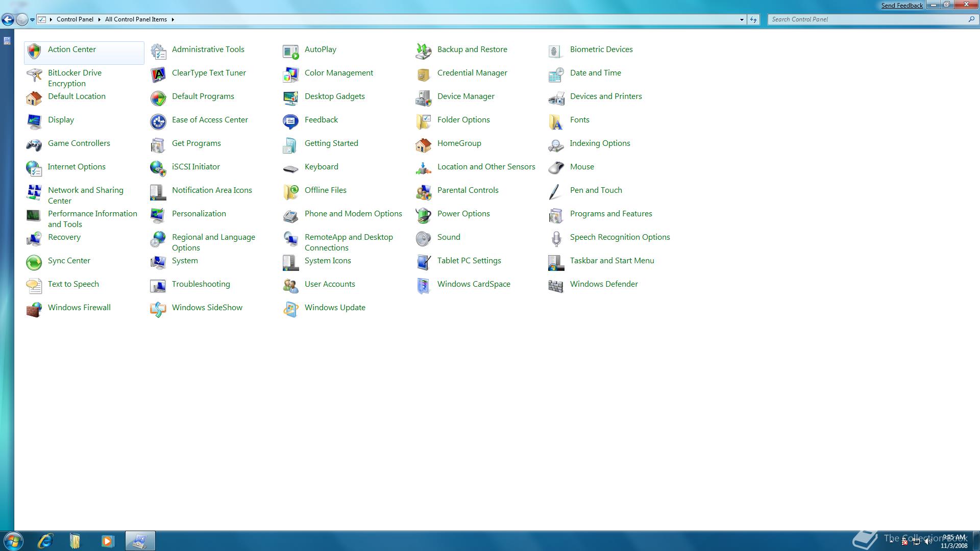Open the Windows Update icon
Viewport: 980px width, 551px height.
coord(291,309)
